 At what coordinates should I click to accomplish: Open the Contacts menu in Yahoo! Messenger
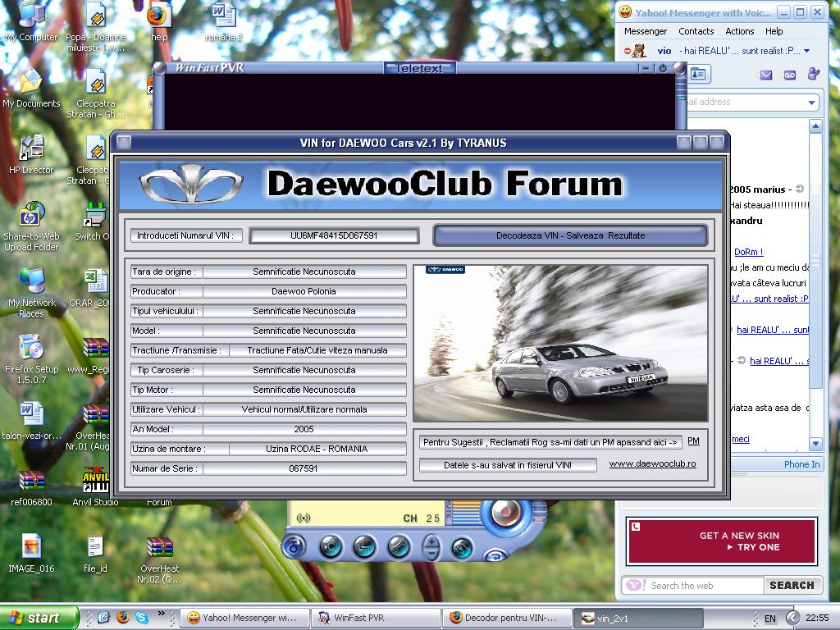point(696,31)
